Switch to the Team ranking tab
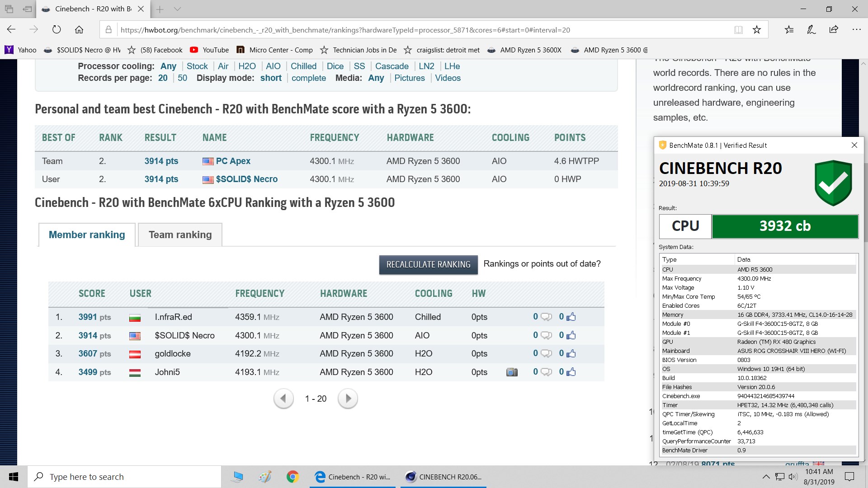 click(180, 235)
